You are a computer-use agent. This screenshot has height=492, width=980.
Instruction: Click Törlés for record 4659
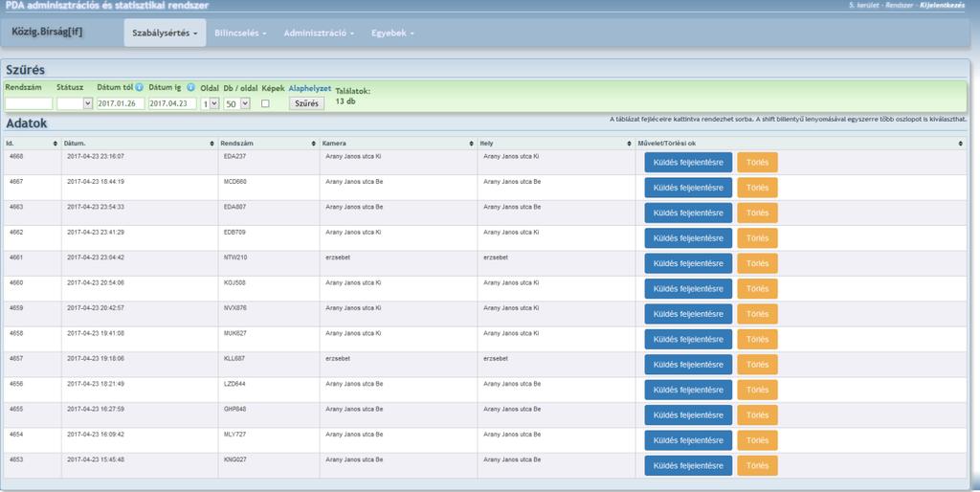pyautogui.click(x=758, y=315)
